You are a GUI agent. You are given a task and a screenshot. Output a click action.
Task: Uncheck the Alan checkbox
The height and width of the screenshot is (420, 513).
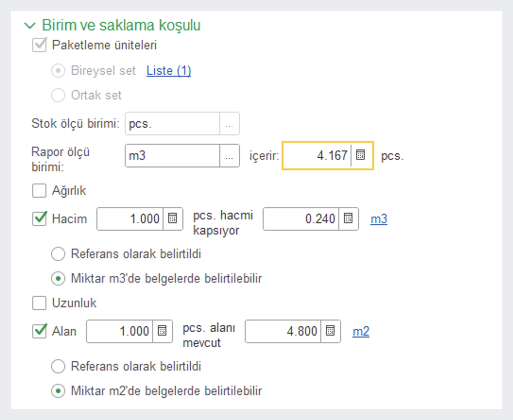pyautogui.click(x=39, y=331)
